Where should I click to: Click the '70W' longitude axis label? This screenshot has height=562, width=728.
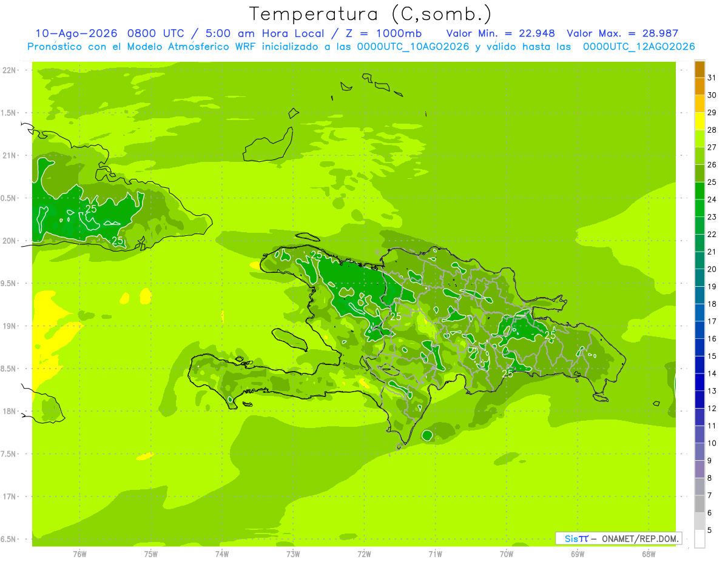tap(507, 554)
